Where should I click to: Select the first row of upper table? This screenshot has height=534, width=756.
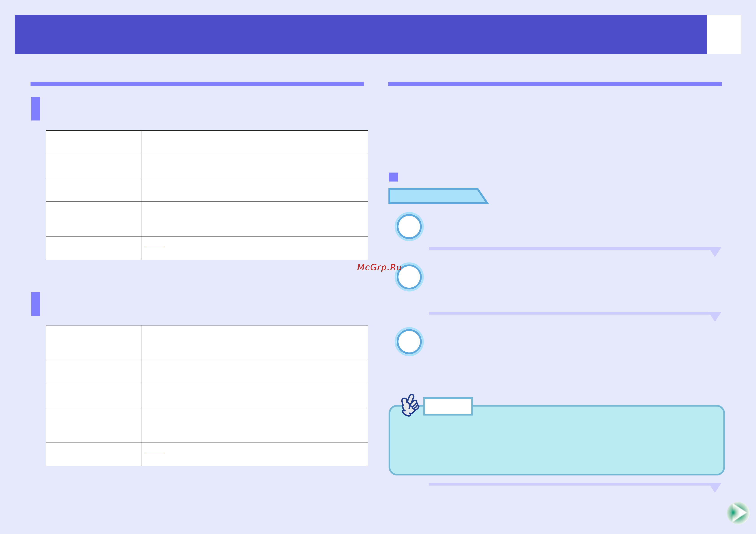point(207,142)
